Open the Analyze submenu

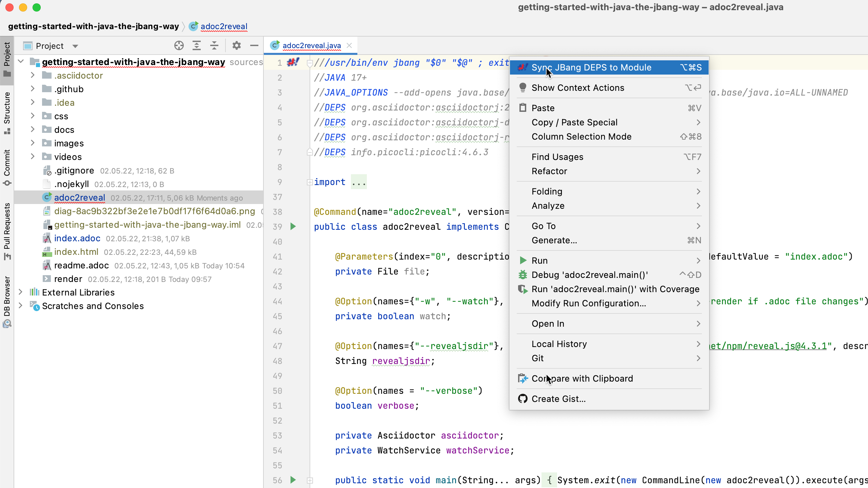click(609, 206)
